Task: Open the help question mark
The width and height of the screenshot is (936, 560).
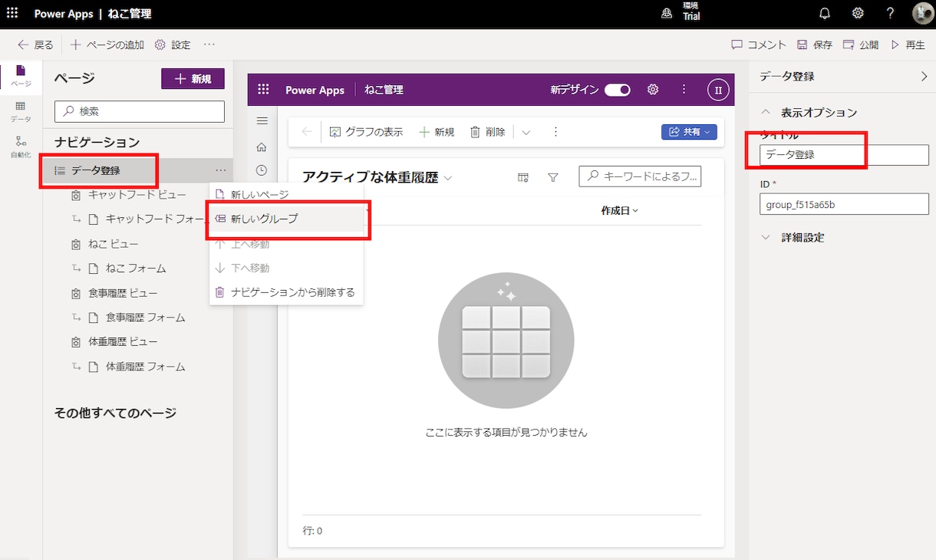Action: pyautogui.click(x=890, y=13)
